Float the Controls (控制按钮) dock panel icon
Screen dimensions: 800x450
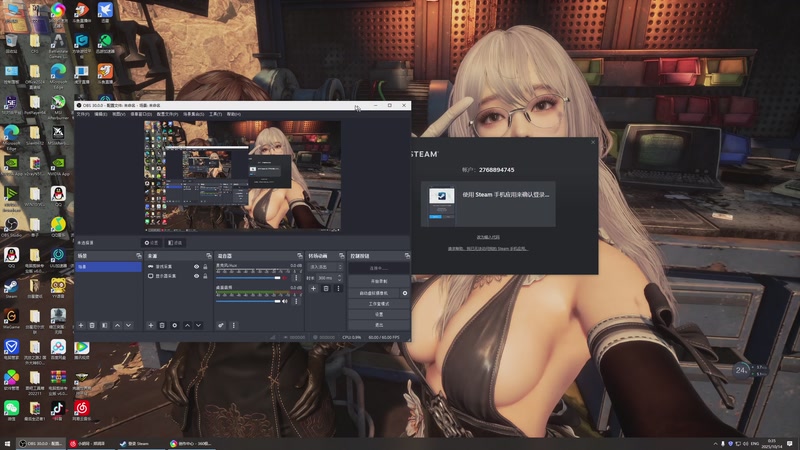[x=407, y=256]
